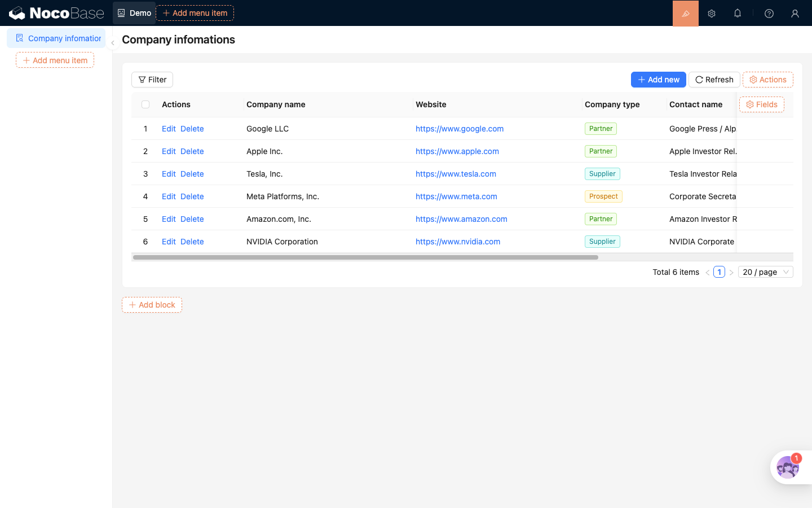Image resolution: width=812 pixels, height=508 pixels.
Task: Open the https://www.apple.com link
Action: [x=457, y=151]
